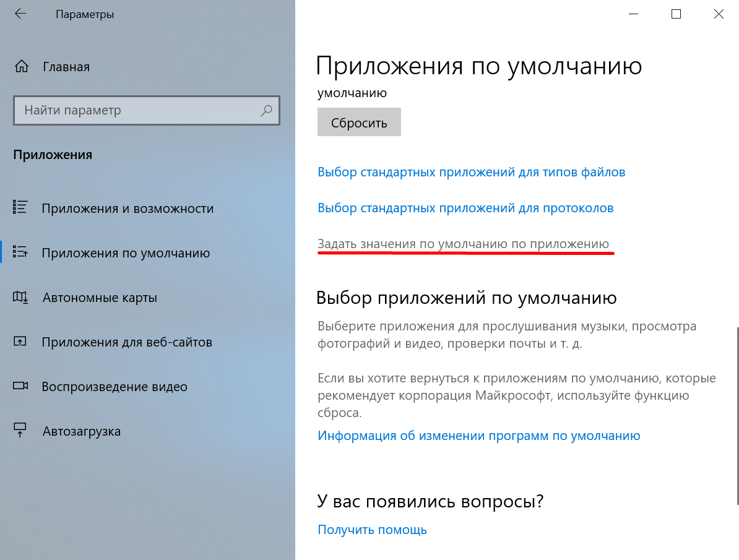Image resolution: width=739 pixels, height=560 pixels.
Task: Close the Settings window
Action: 718,14
